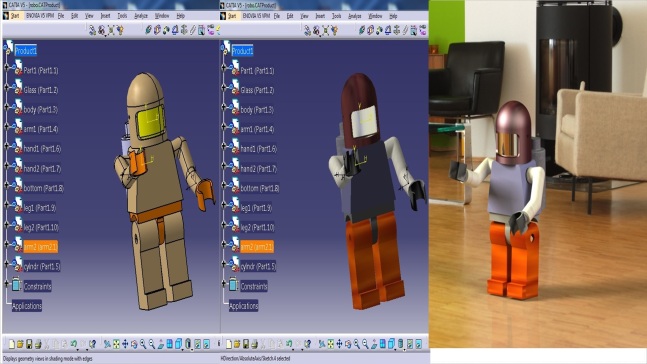
Task: Select leg2 (Part1.10) in left tree
Action: point(41,227)
